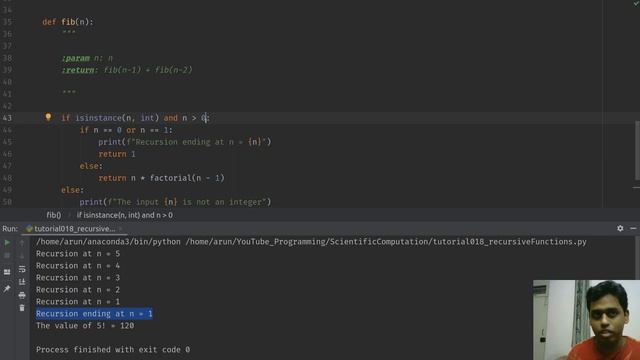Click line number 43 in the gutter
This screenshot has height=360, width=640.
7,118
